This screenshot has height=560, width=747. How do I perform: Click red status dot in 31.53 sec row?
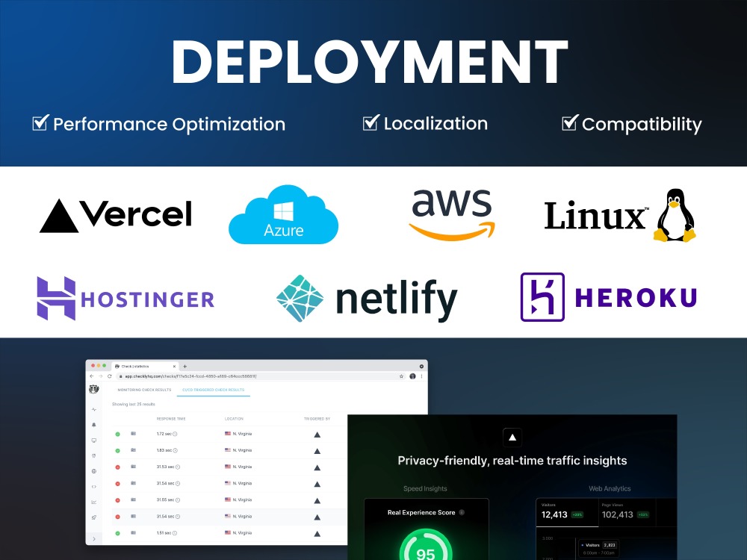pyautogui.click(x=118, y=467)
